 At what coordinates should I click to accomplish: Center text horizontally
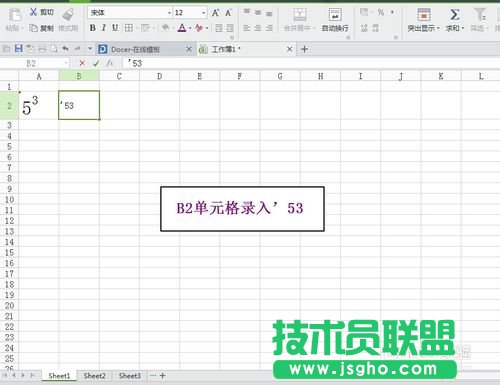click(258, 28)
